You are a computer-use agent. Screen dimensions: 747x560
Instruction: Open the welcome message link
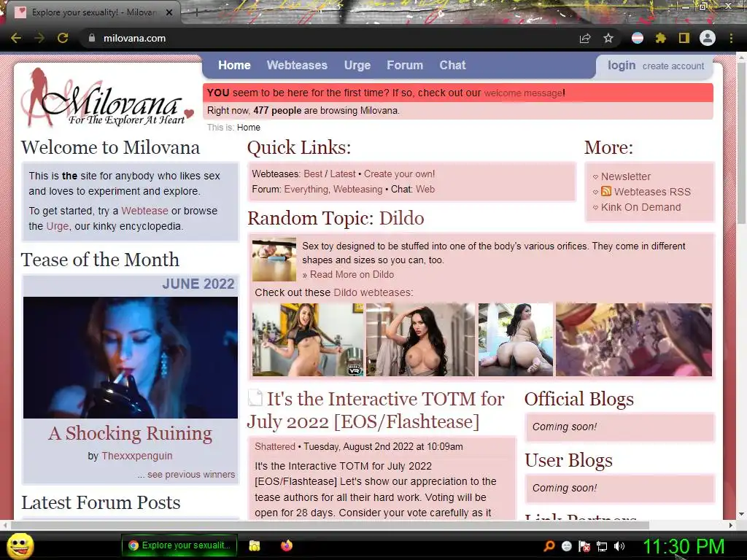tap(523, 93)
